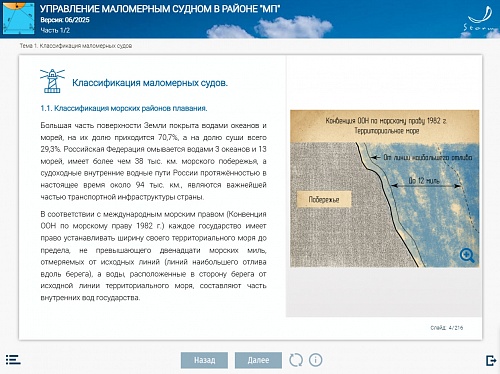This screenshot has height=374, width=500.
Task: Click the heading Классификация маломерных судов.
Action: 150,83
